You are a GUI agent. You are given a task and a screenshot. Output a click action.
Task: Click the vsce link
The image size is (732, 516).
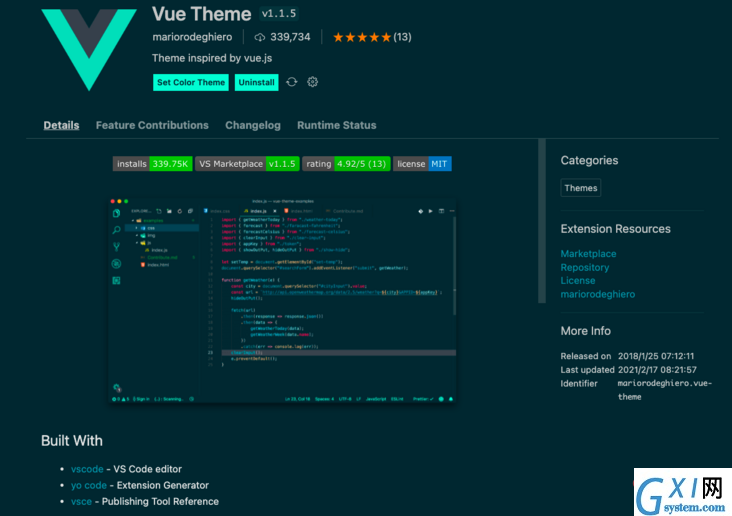pos(81,502)
